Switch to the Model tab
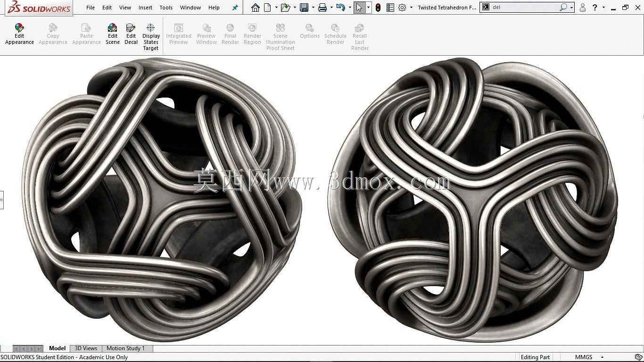Image resolution: width=644 pixels, height=362 pixels. point(57,348)
